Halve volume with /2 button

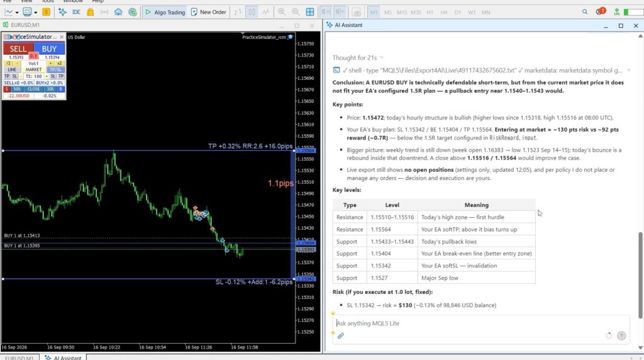point(8,64)
